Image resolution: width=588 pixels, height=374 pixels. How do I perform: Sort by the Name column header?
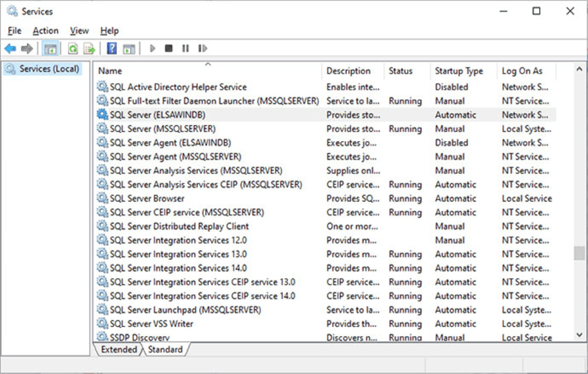tap(208, 71)
